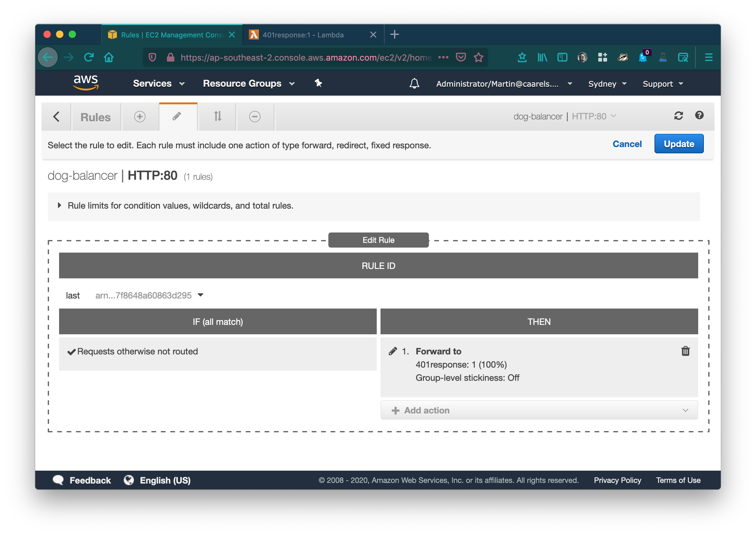The height and width of the screenshot is (536, 756).
Task: Click the Update button
Action: coord(678,144)
